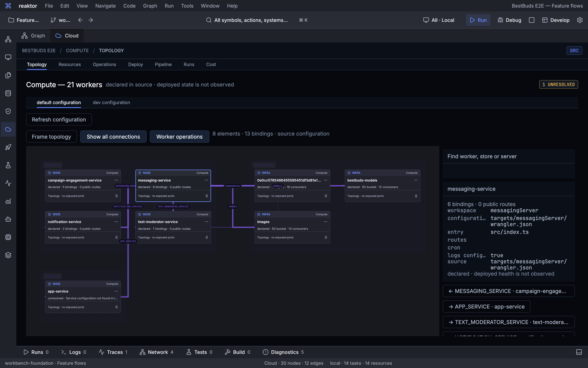Open the shield check sidebar icon
588x368 pixels.
tap(8, 111)
